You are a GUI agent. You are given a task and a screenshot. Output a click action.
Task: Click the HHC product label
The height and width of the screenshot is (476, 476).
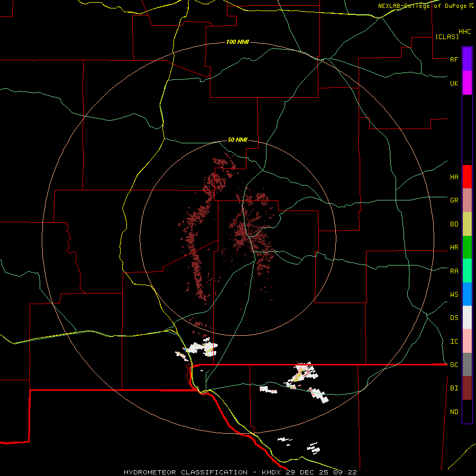pos(464,32)
